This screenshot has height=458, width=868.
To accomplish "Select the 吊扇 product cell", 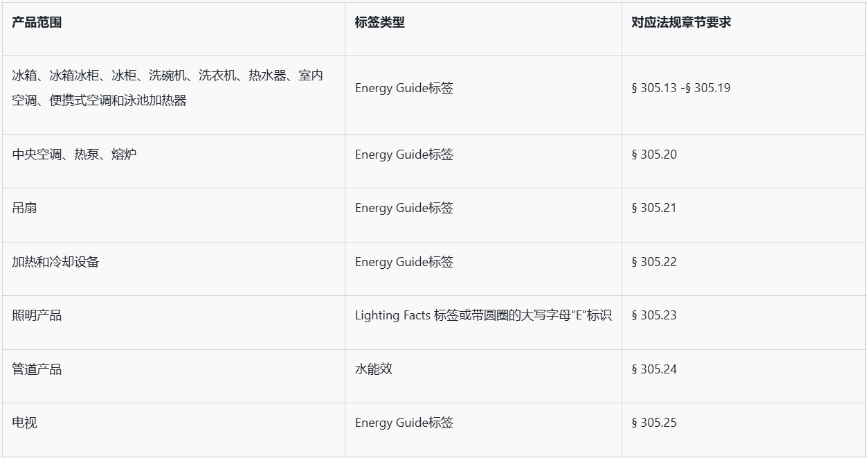I will [x=24, y=208].
